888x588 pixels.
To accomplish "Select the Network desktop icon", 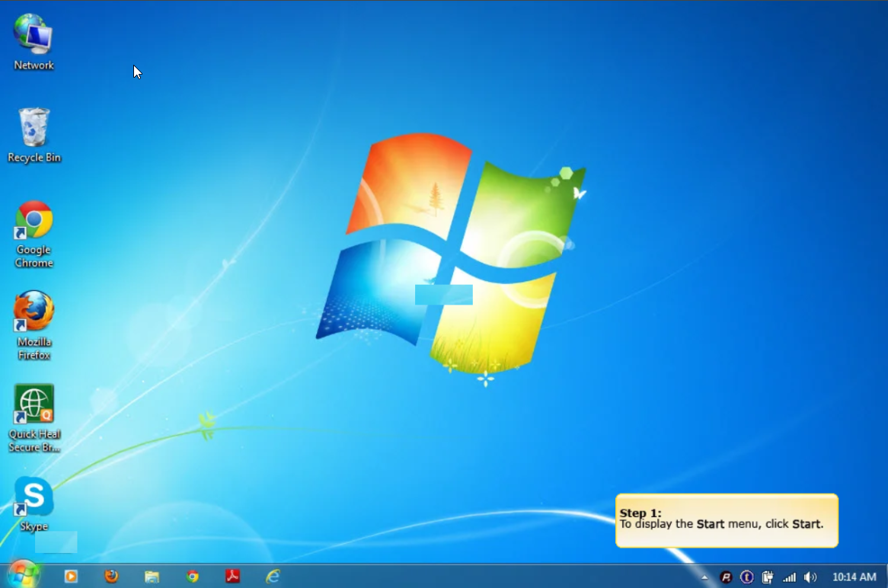I will (34, 38).
